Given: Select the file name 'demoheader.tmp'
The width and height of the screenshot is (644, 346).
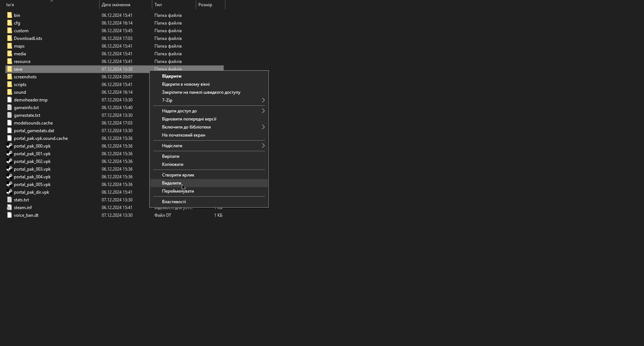Looking at the screenshot, I should pos(31,100).
